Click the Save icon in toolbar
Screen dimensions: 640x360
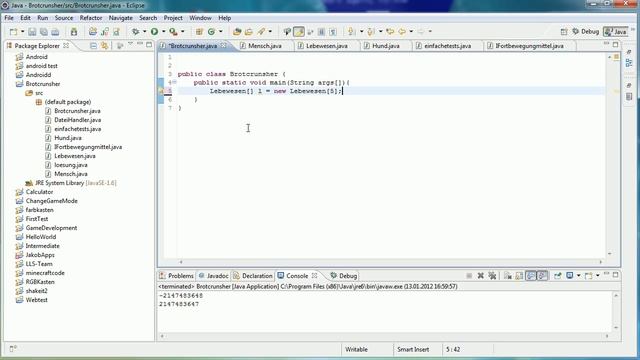[x=32, y=32]
